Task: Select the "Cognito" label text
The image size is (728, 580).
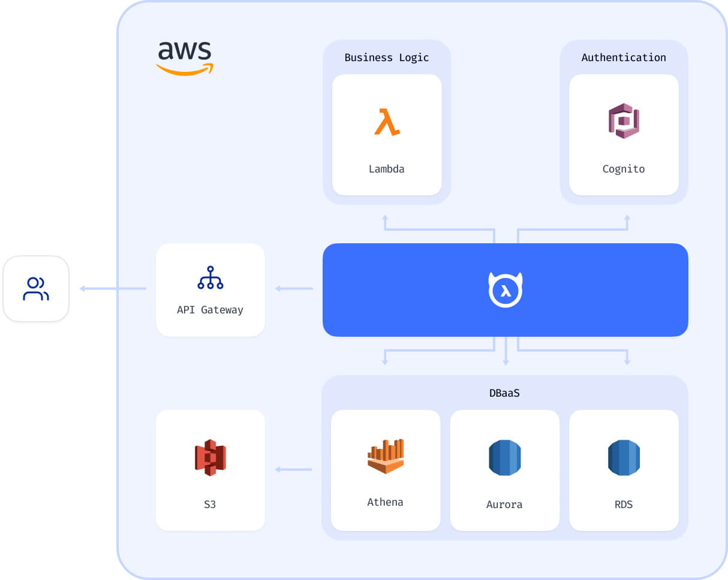Action: click(x=624, y=169)
